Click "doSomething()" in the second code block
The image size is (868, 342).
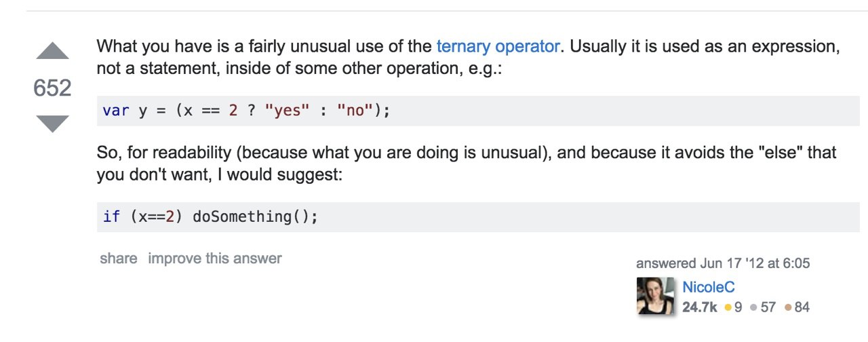[255, 216]
